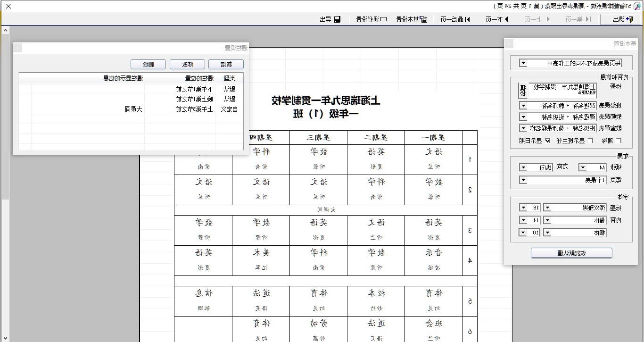Open the 班级课表 format dropdown
The height and width of the screenshot is (342, 644).
(523, 105)
